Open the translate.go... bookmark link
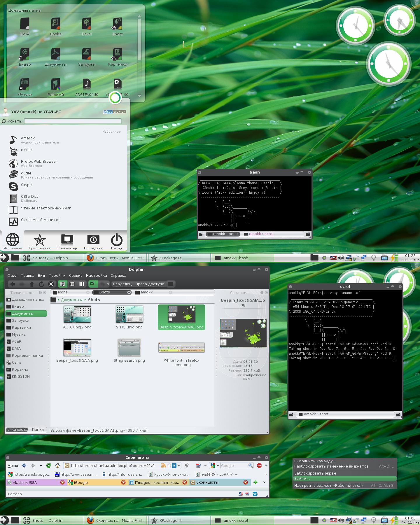This screenshot has width=420, height=525. click(29, 474)
